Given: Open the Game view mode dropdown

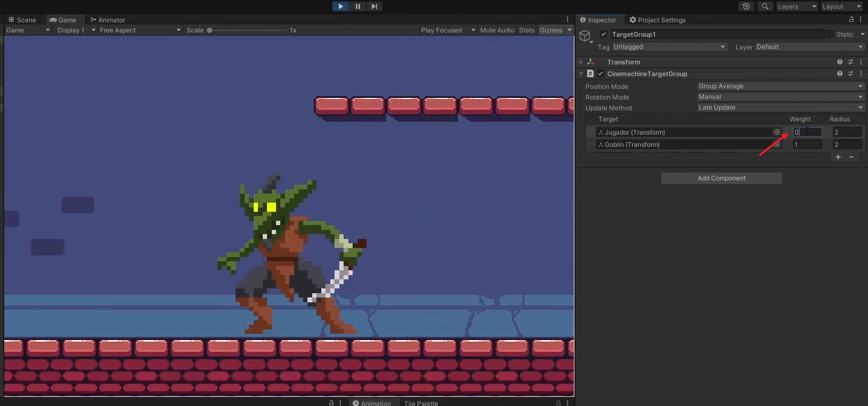Looking at the screenshot, I should [x=28, y=30].
